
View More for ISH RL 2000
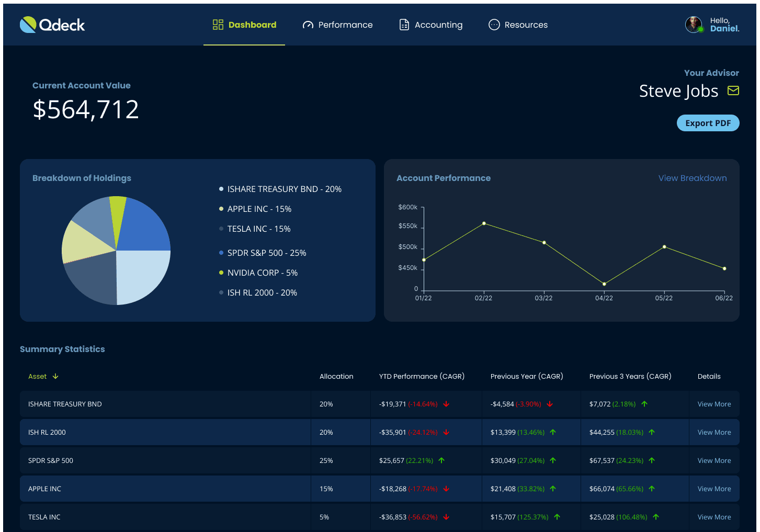714,432
